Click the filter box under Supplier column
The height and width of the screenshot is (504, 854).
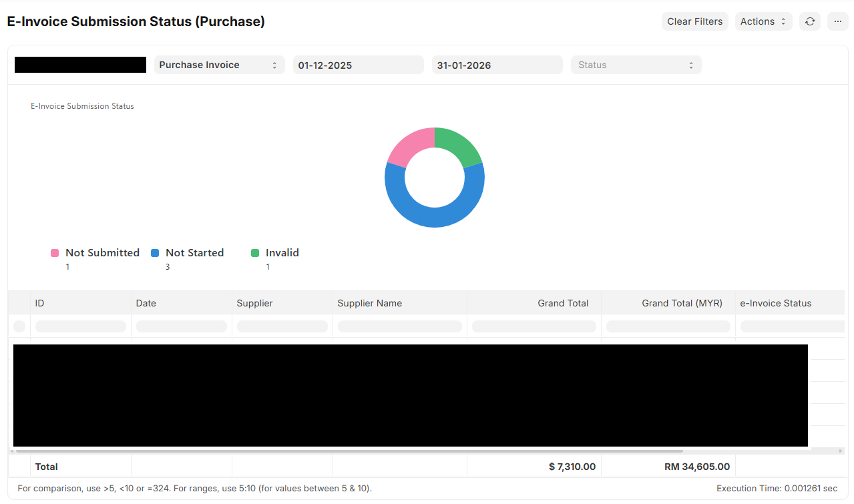pyautogui.click(x=282, y=326)
